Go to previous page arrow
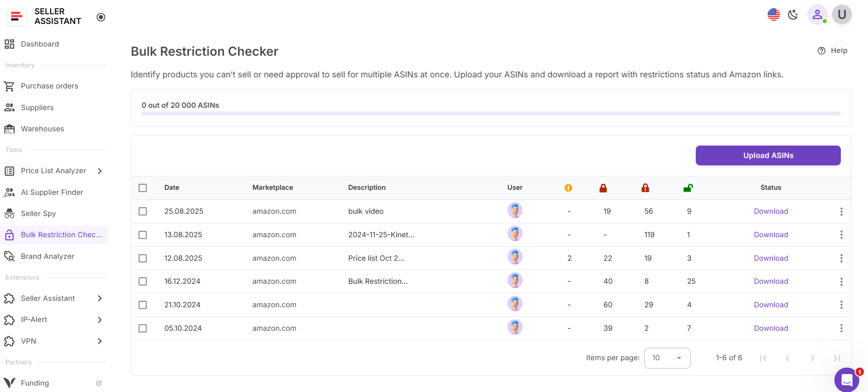Image resolution: width=868 pixels, height=392 pixels. 788,358
